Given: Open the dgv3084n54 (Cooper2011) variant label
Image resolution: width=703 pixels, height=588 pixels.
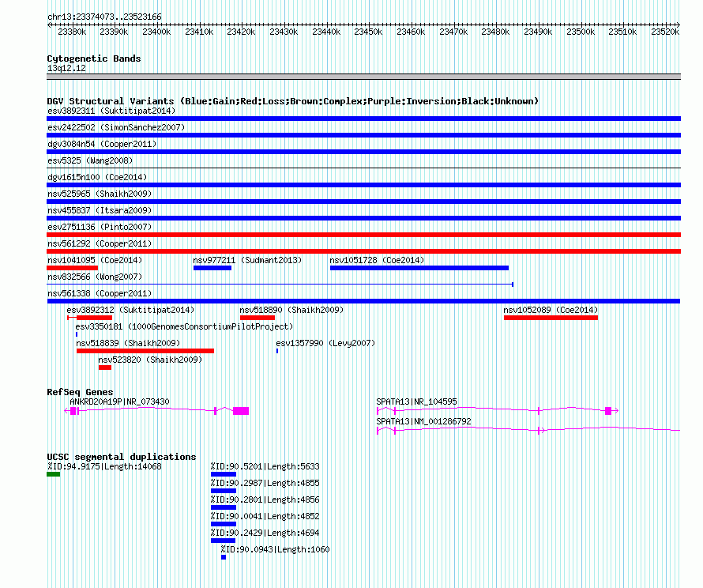Looking at the screenshot, I should pos(102,144).
